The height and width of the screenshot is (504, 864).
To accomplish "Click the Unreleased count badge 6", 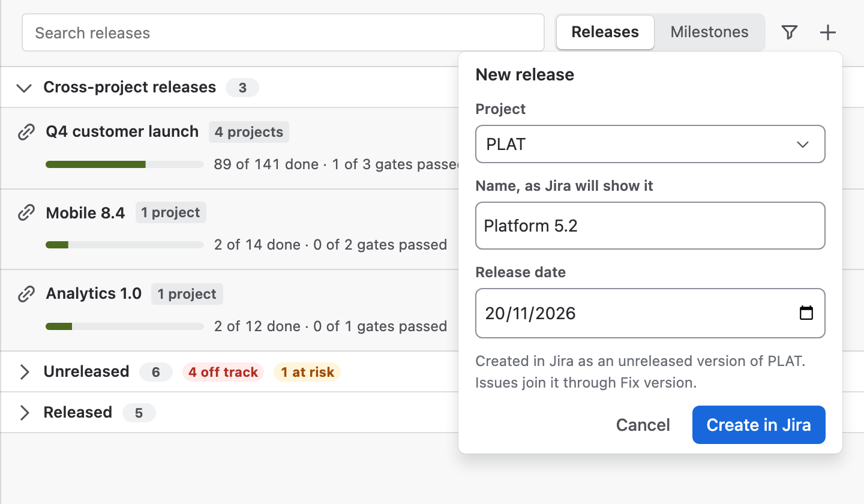I will (156, 372).
